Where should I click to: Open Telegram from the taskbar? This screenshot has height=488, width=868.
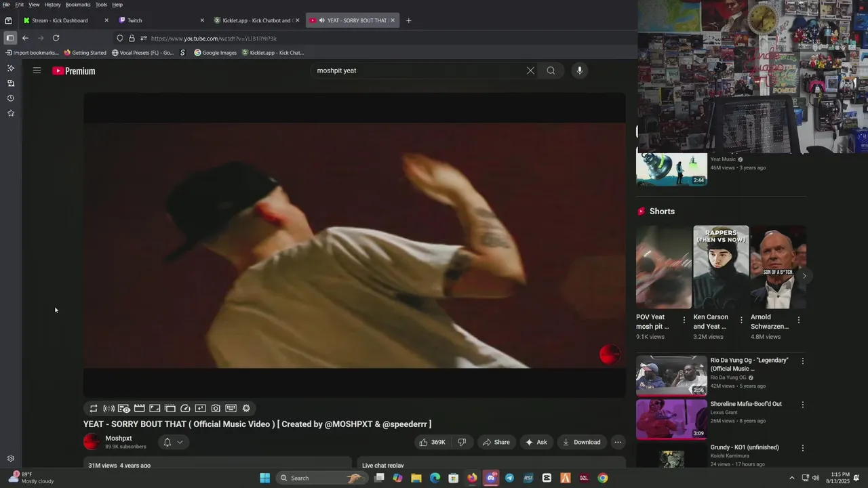[x=509, y=478]
